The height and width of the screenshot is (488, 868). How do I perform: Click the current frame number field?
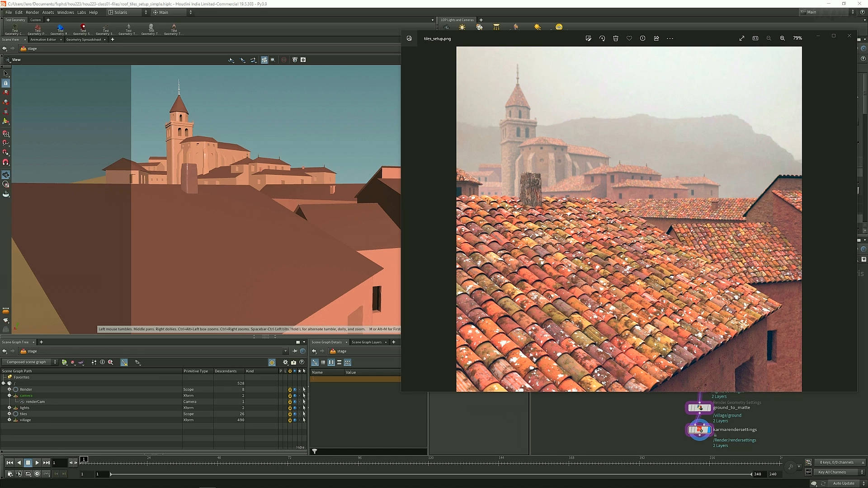[x=59, y=463]
